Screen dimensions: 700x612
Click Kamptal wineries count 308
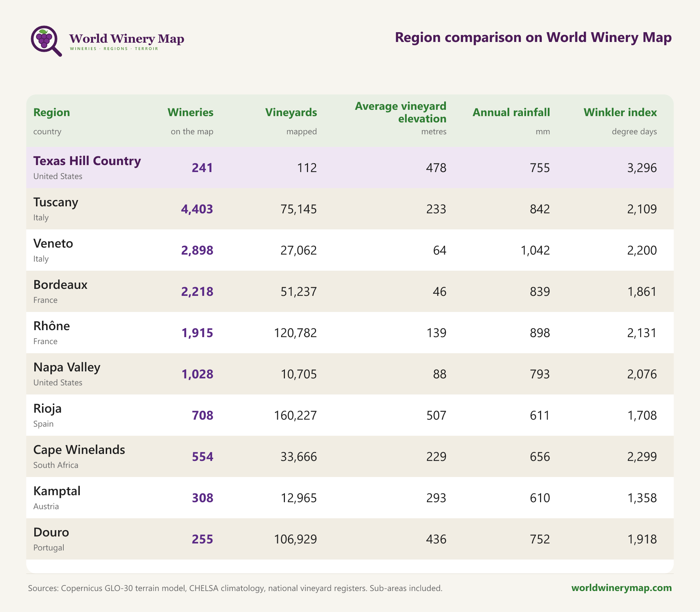[x=203, y=498]
